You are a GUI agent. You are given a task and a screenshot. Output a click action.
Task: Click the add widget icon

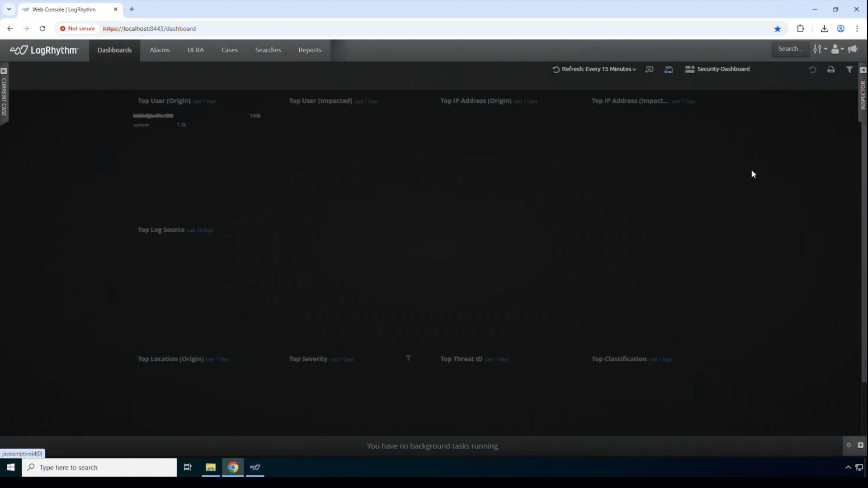(x=650, y=69)
